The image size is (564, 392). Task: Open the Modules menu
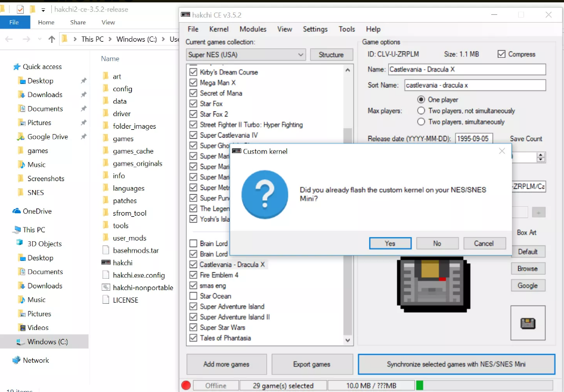(253, 29)
